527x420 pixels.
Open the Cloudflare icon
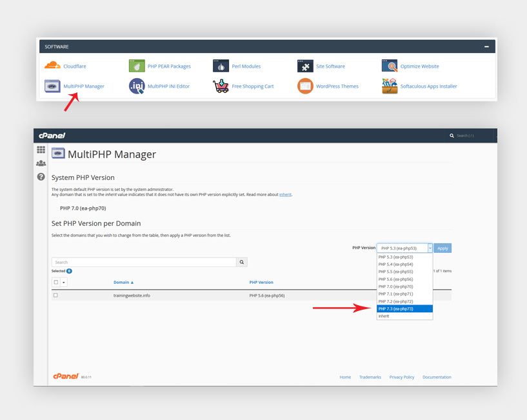point(52,66)
